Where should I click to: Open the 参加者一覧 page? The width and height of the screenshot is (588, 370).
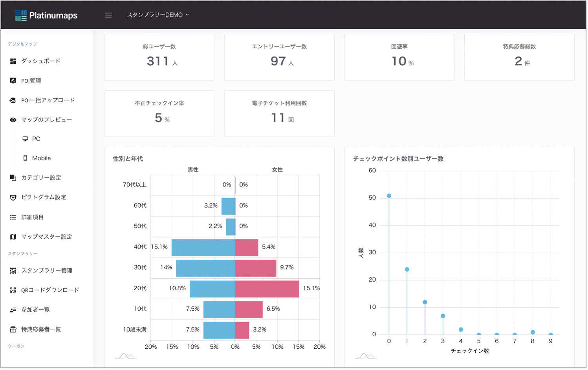[x=35, y=310]
